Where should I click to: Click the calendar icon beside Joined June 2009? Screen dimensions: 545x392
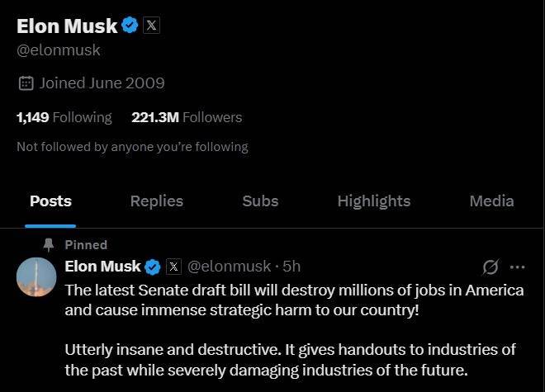point(26,83)
